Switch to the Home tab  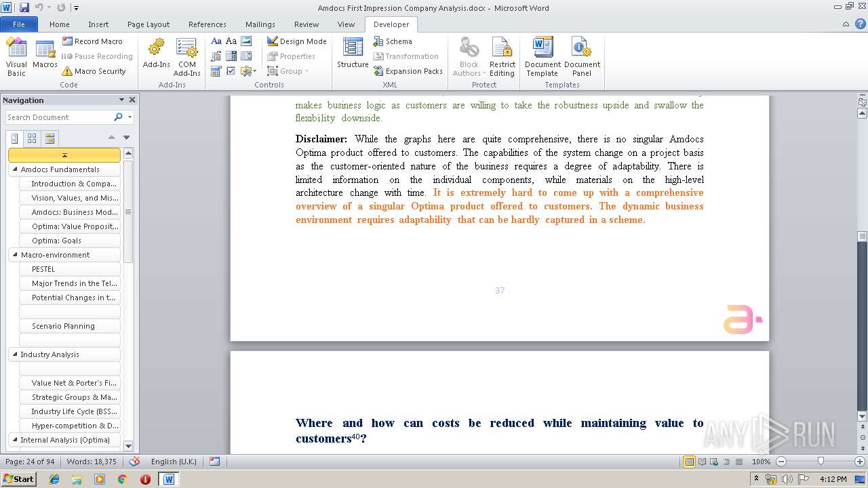(x=60, y=24)
